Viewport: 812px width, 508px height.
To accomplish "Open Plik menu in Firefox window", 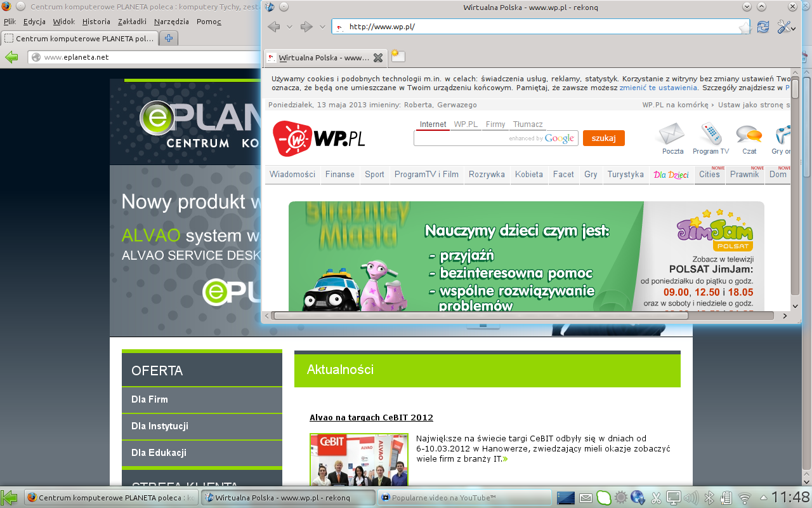I will click(x=10, y=22).
